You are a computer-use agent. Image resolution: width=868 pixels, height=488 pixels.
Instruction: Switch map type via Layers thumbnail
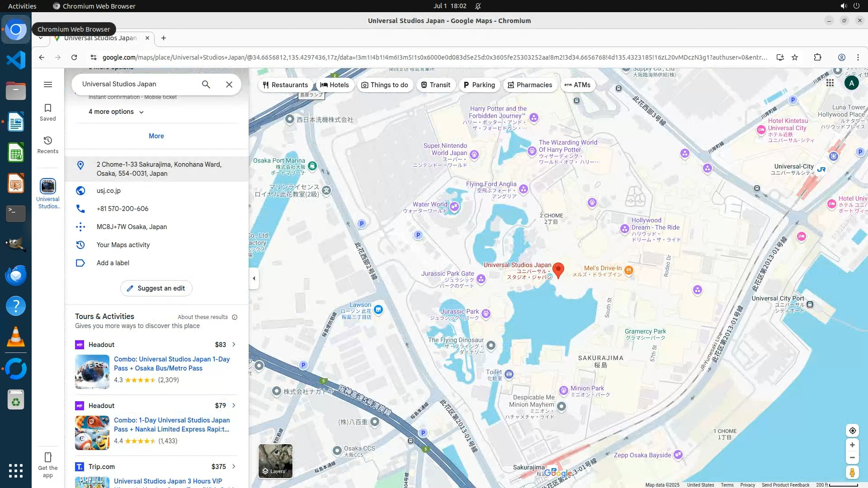click(275, 461)
